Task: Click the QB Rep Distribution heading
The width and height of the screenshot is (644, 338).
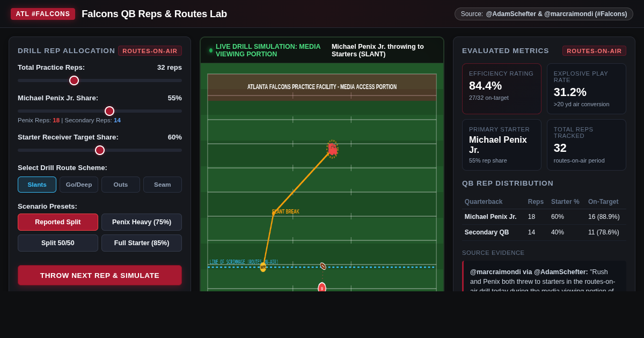Action: point(508,183)
